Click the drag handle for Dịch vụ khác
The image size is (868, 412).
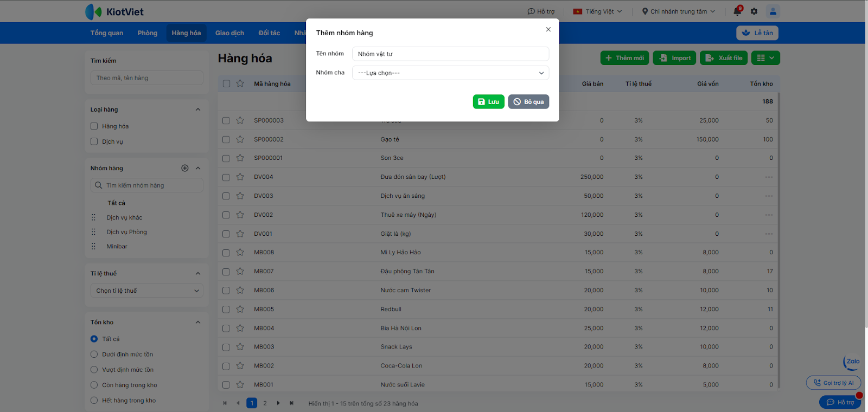pyautogui.click(x=93, y=217)
